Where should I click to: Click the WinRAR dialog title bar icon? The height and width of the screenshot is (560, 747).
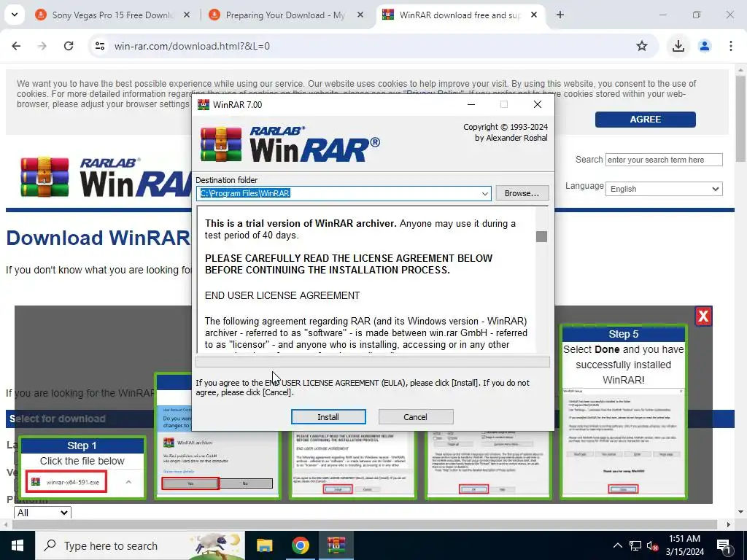point(204,105)
